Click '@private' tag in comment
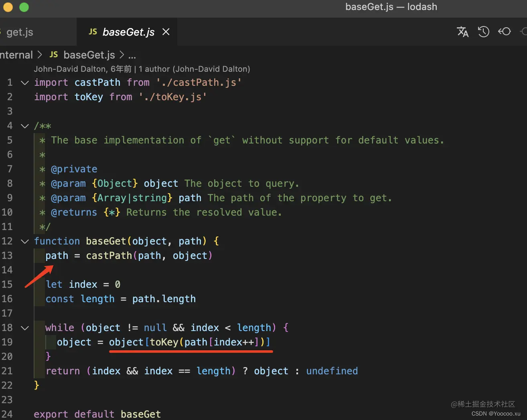527x420 pixels. (74, 169)
